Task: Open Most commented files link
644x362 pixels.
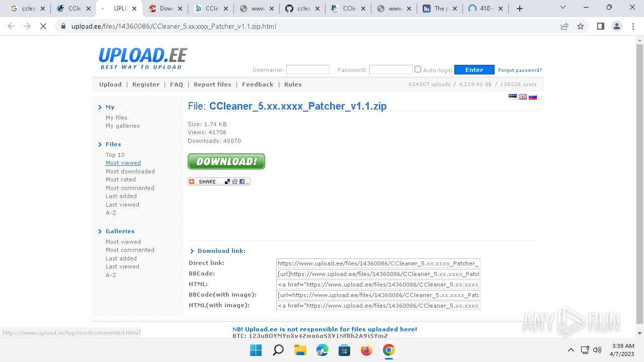Action: (130, 188)
